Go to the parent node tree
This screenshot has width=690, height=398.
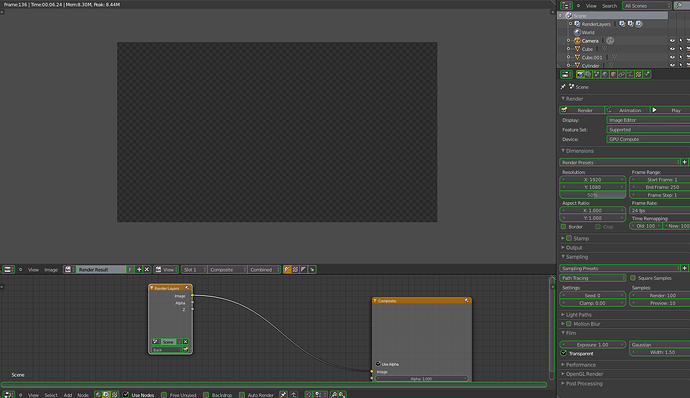click(x=294, y=394)
